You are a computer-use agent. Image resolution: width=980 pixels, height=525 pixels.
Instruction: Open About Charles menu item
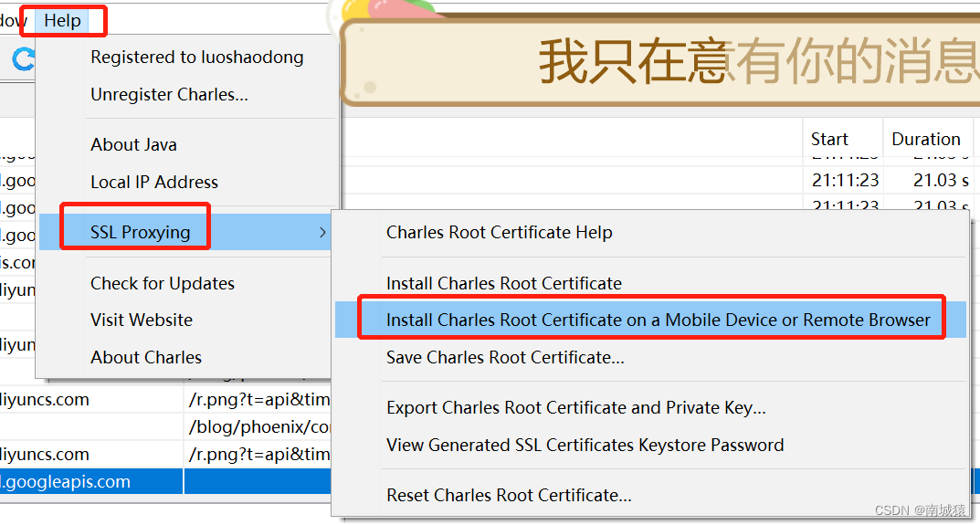[146, 357]
